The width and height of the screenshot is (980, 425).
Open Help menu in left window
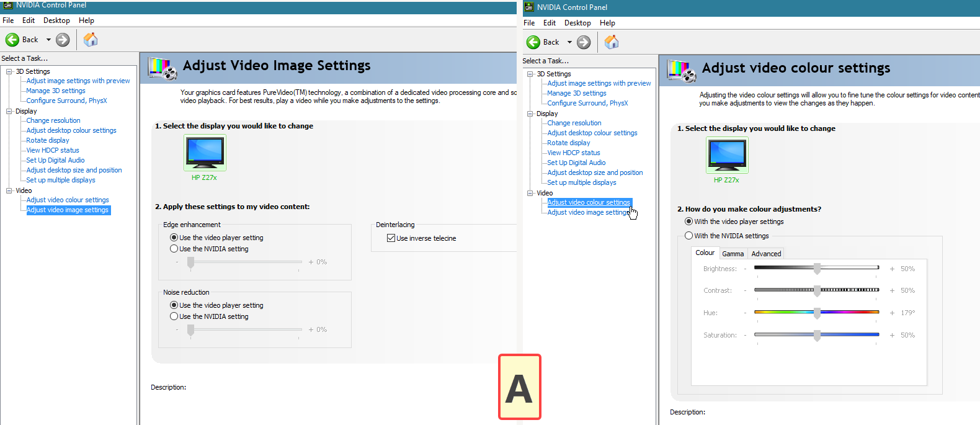(x=86, y=20)
